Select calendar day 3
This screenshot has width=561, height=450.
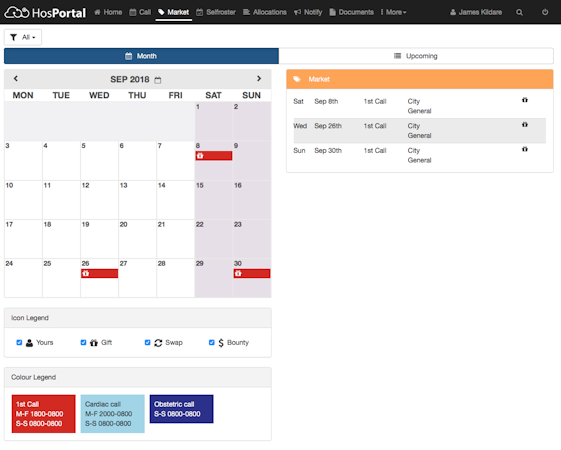(x=23, y=161)
